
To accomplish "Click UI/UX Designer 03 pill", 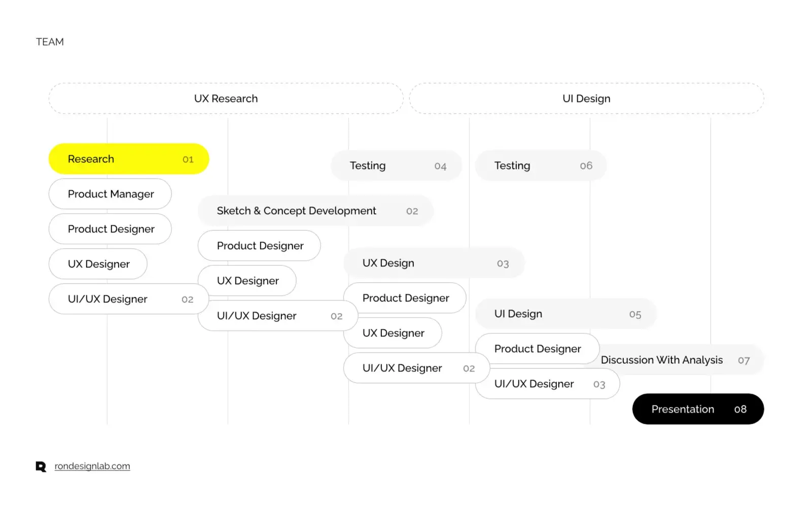I will point(547,384).
